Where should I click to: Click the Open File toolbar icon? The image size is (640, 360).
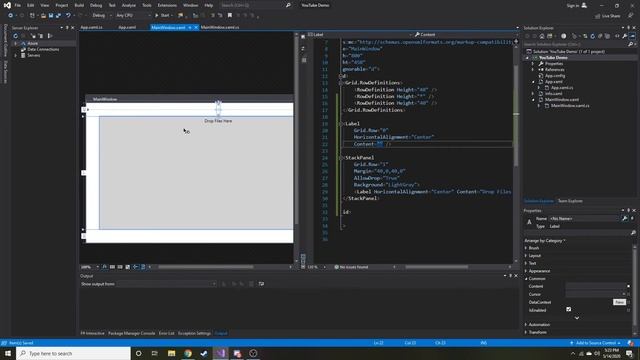tap(43, 16)
